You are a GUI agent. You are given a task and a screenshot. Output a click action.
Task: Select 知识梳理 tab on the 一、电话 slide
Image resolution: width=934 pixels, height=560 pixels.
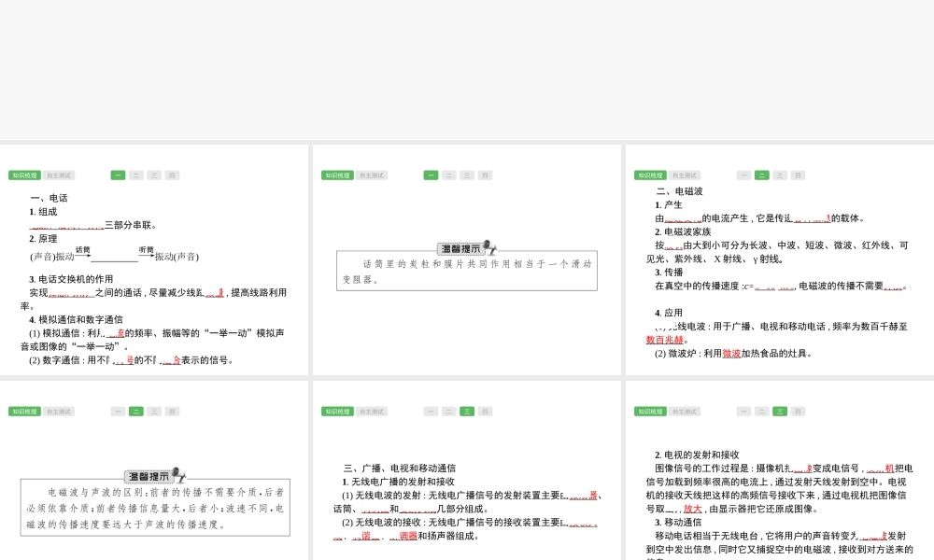25,175
